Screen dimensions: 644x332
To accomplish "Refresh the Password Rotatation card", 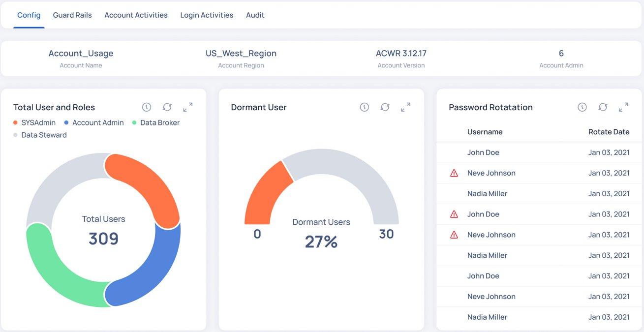I will pyautogui.click(x=603, y=107).
